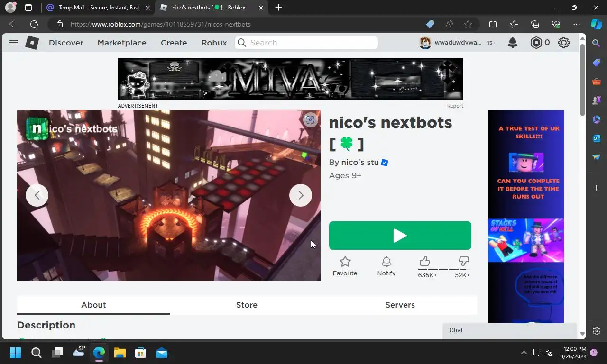Open the Stages of Hell side advertisement
Screen dimensions: 607x364
coord(526,217)
